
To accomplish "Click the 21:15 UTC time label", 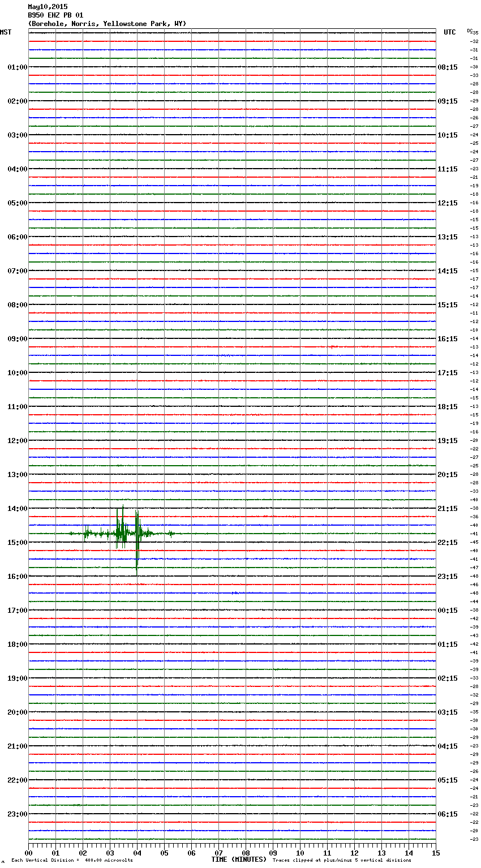I will (448, 509).
